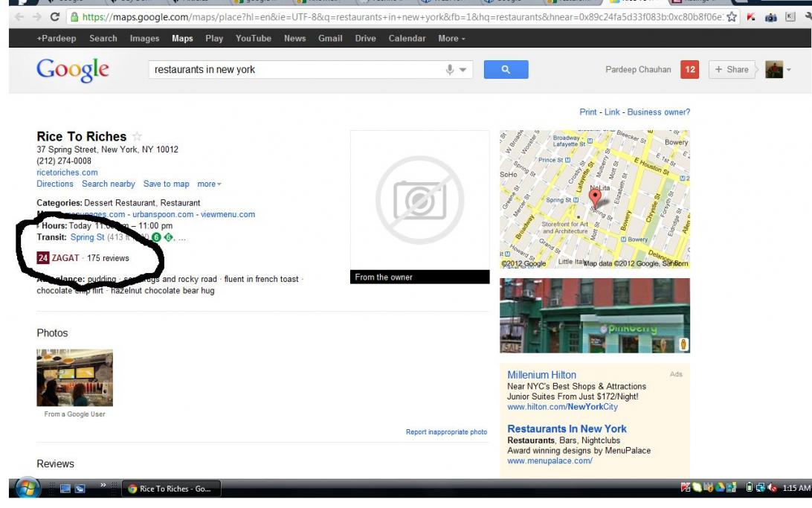Open the Restaurants In New York ad
812x508 pixels.
pyautogui.click(x=567, y=428)
